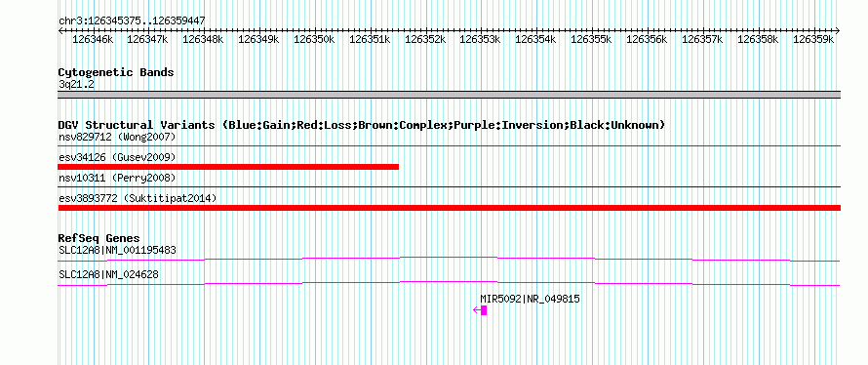Click the RefSeq Genes track title

point(99,238)
